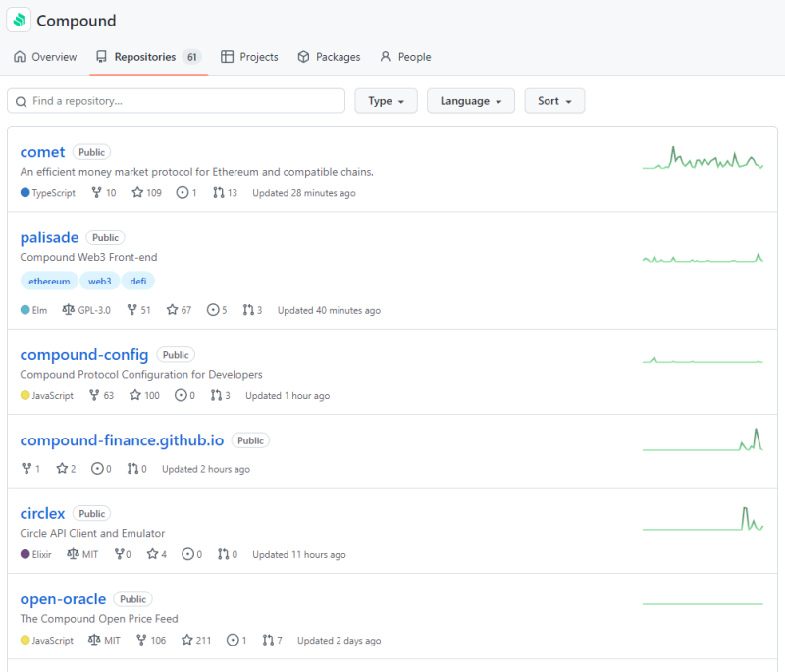Screen dimensions: 785x672
Task: Click circlex's star icon with 4 stars
Action: (153, 554)
